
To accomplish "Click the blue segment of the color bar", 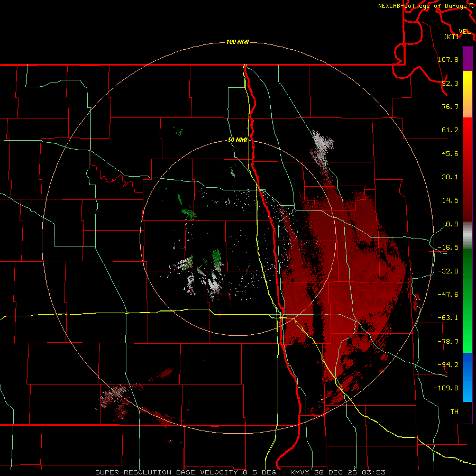I will [467, 377].
